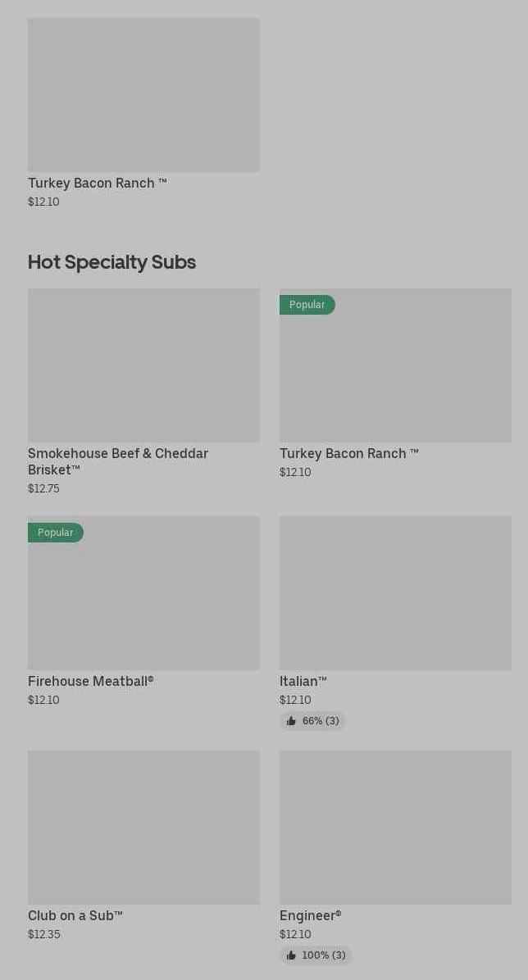Click Popular badge on Firehouse Meatball
This screenshot has width=528, height=980.
pyautogui.click(x=55, y=533)
